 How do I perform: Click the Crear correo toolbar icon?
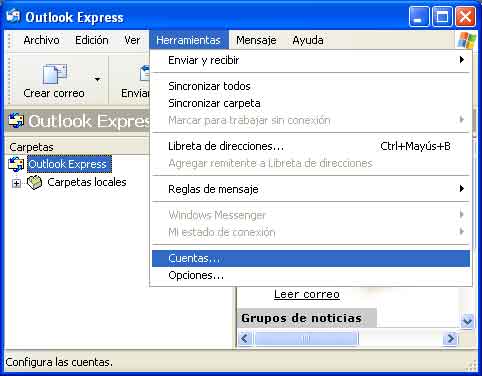pyautogui.click(x=55, y=74)
